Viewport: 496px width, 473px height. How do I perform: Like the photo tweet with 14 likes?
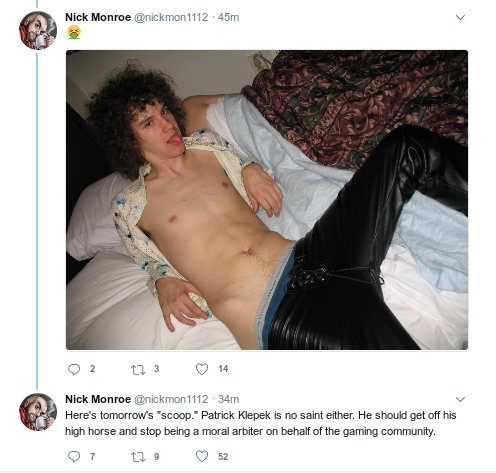click(202, 369)
